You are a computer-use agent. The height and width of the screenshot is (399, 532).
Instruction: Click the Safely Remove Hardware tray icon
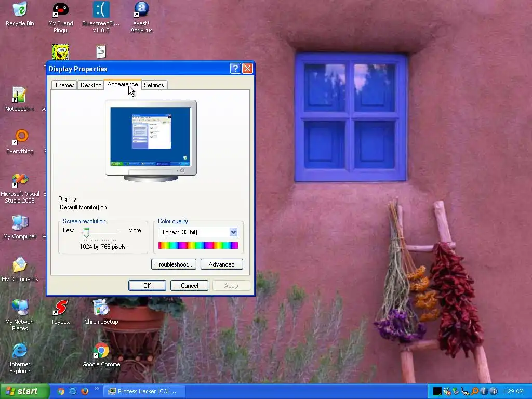(x=455, y=391)
